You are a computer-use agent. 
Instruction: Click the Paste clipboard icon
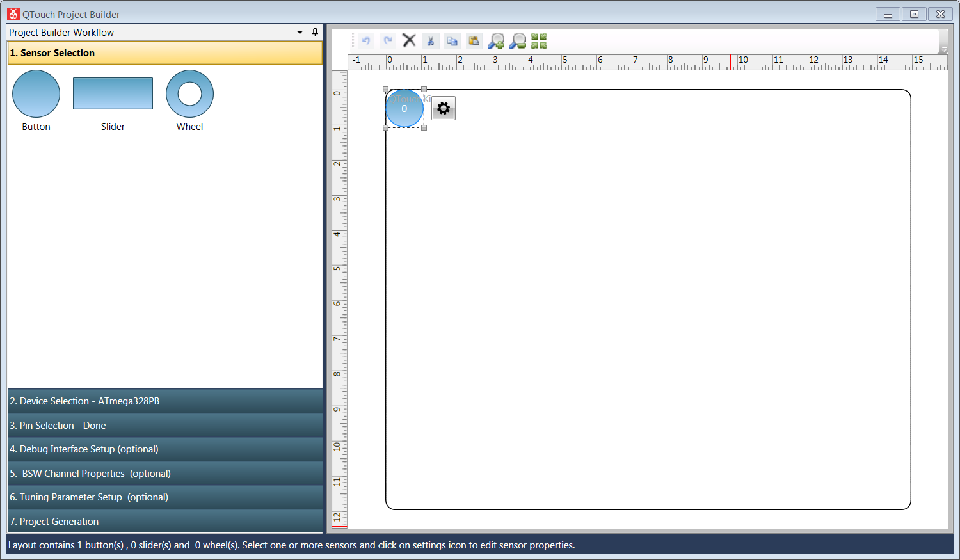(x=474, y=41)
